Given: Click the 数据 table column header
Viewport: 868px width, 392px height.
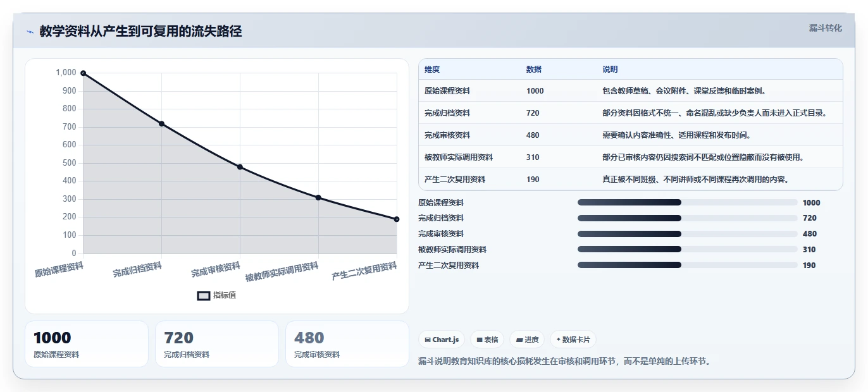Looking at the screenshot, I should (x=534, y=70).
